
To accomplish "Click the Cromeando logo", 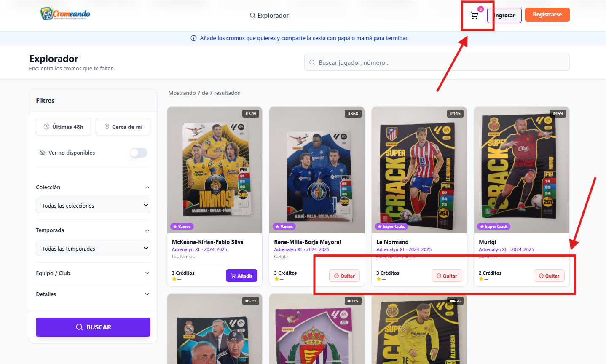I will (65, 13).
